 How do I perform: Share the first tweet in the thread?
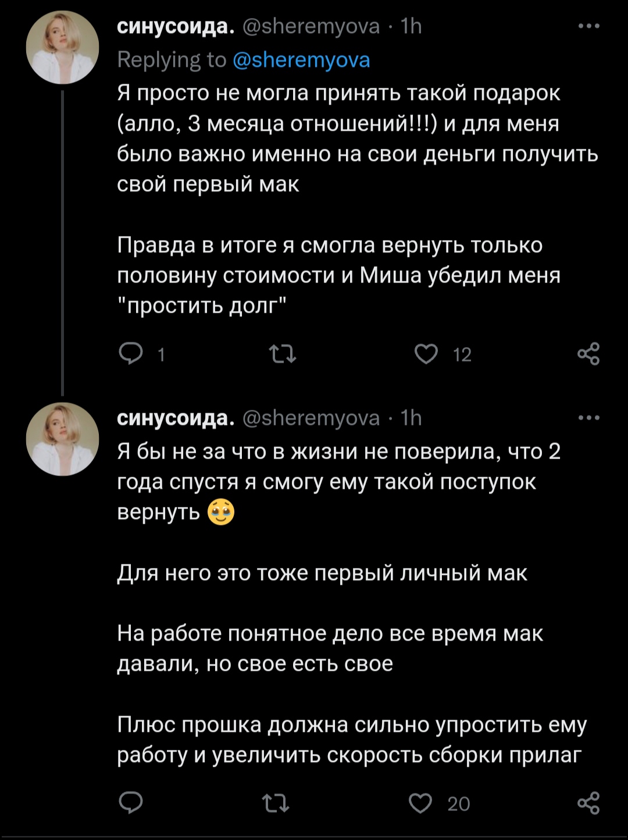tap(588, 353)
